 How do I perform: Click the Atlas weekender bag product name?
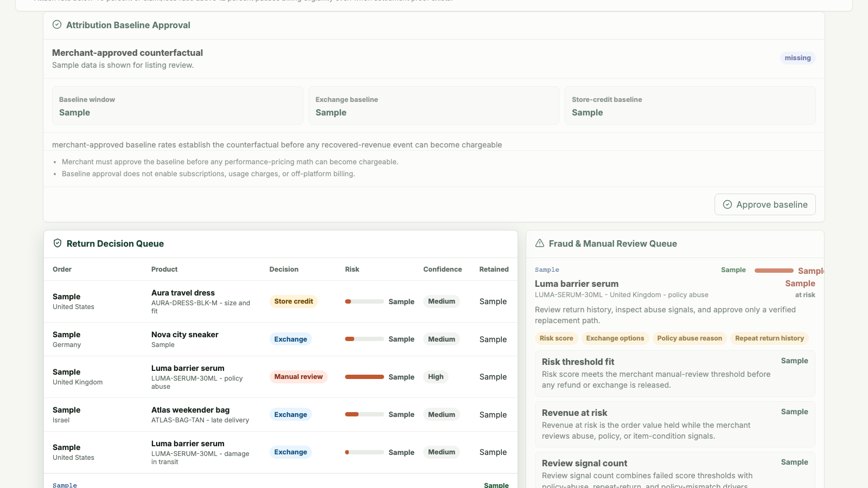click(x=190, y=410)
